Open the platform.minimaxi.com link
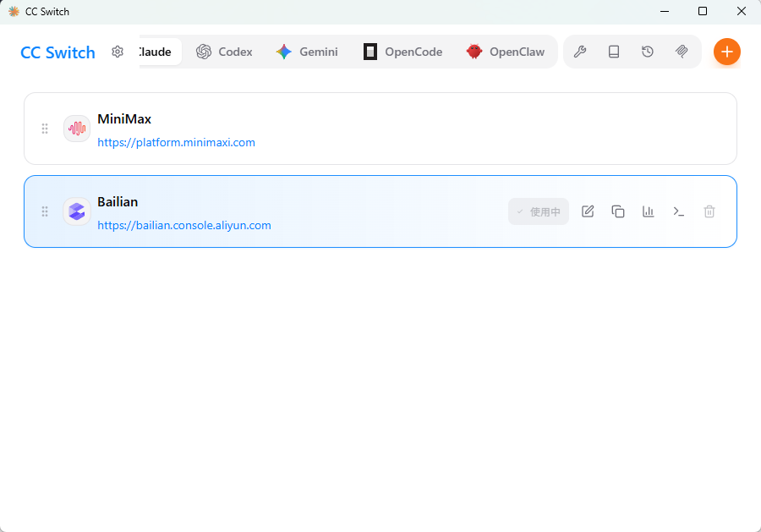Image resolution: width=761 pixels, height=532 pixels. [176, 142]
